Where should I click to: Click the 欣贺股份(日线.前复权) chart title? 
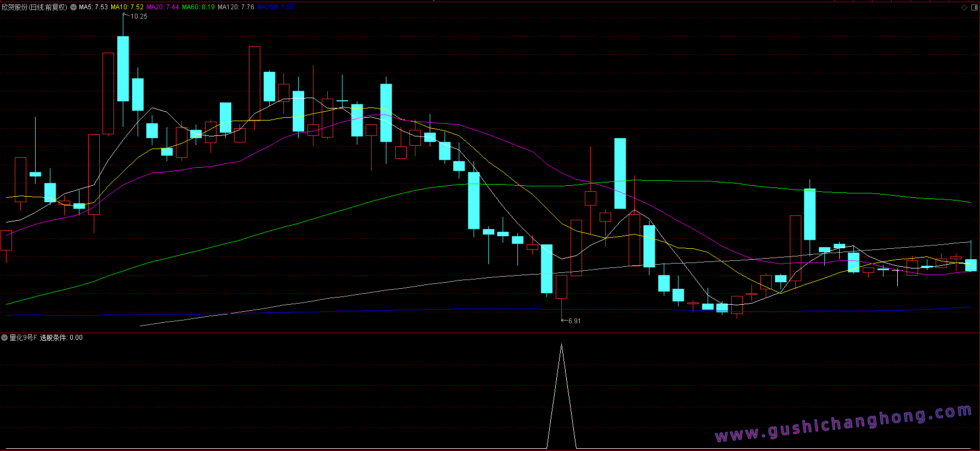click(x=34, y=7)
